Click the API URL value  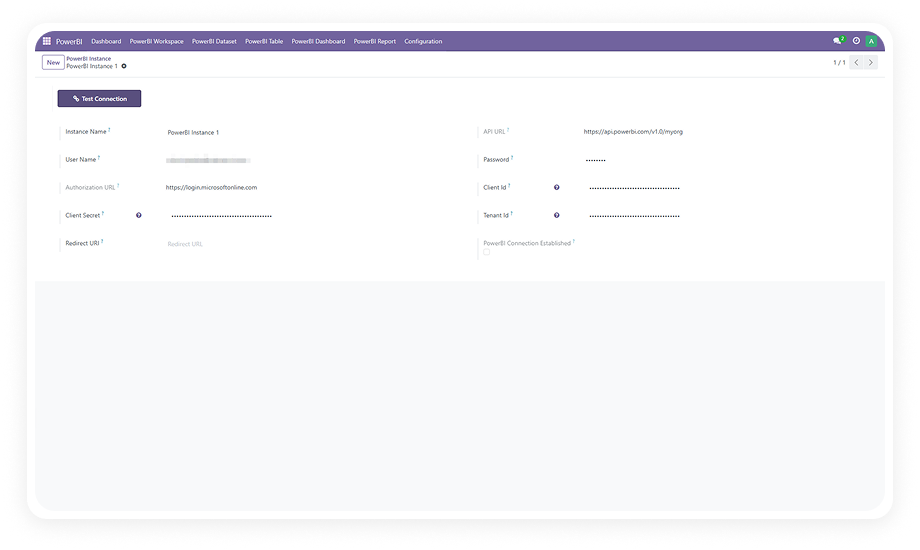633,132
